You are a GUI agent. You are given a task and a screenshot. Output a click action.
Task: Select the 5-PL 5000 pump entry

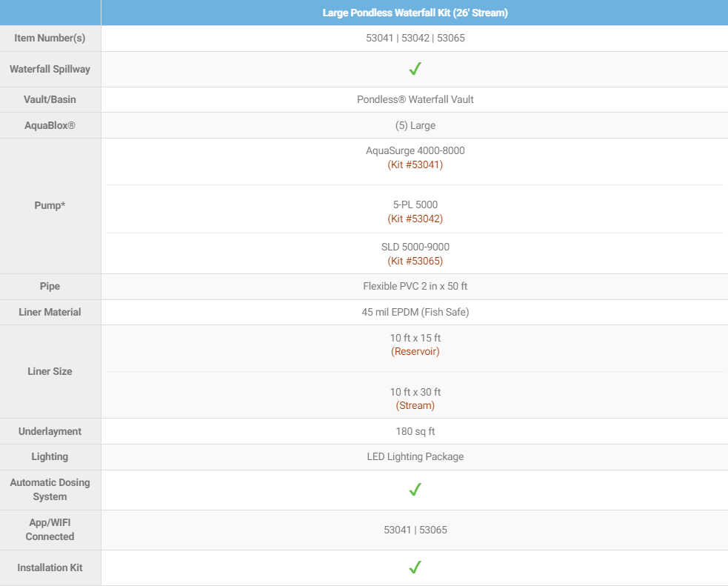click(415, 204)
